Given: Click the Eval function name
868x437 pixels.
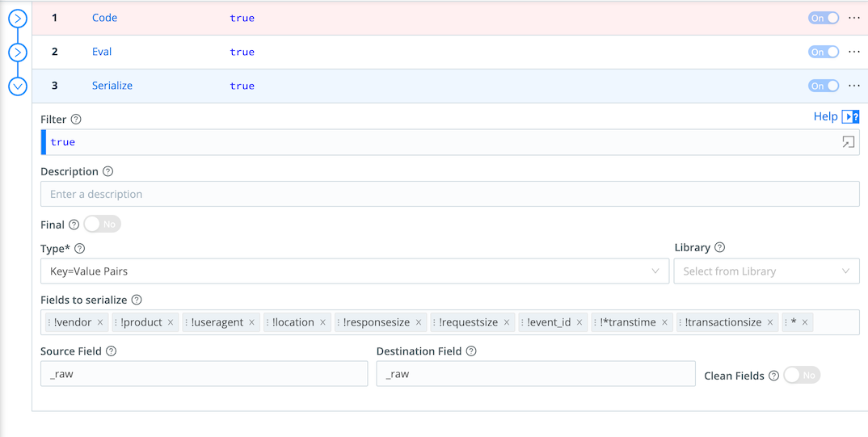Looking at the screenshot, I should coord(102,52).
